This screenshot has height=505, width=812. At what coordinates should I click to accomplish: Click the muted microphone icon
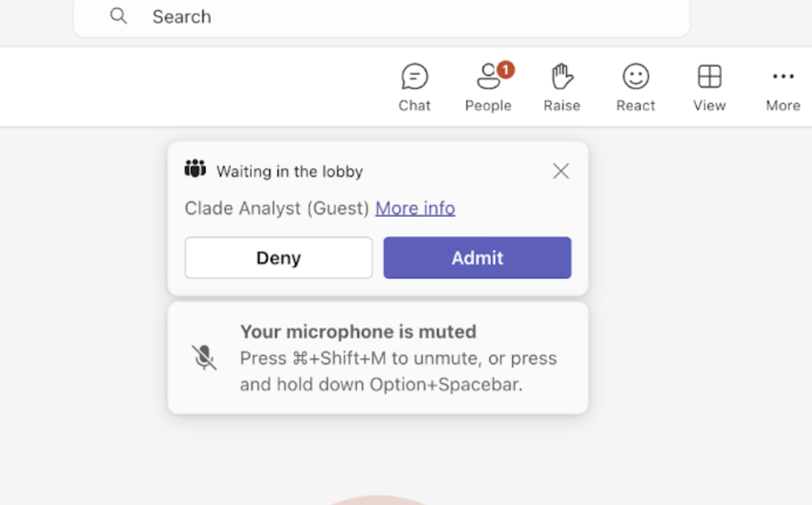tap(204, 357)
